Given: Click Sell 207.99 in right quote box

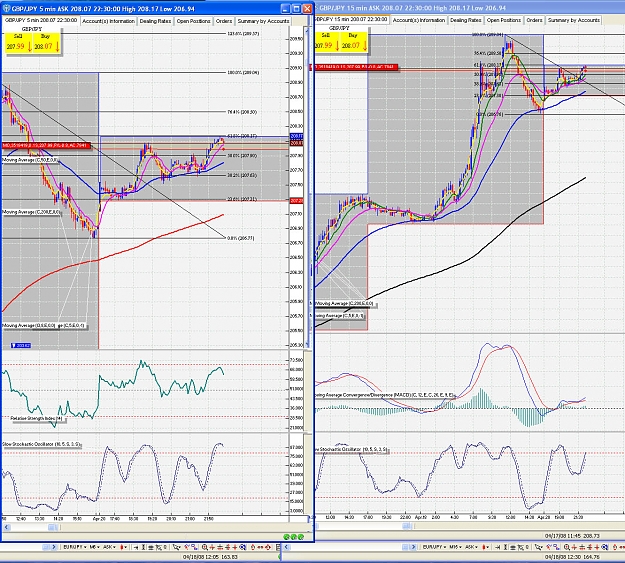Looking at the screenshot, I should (327, 41).
